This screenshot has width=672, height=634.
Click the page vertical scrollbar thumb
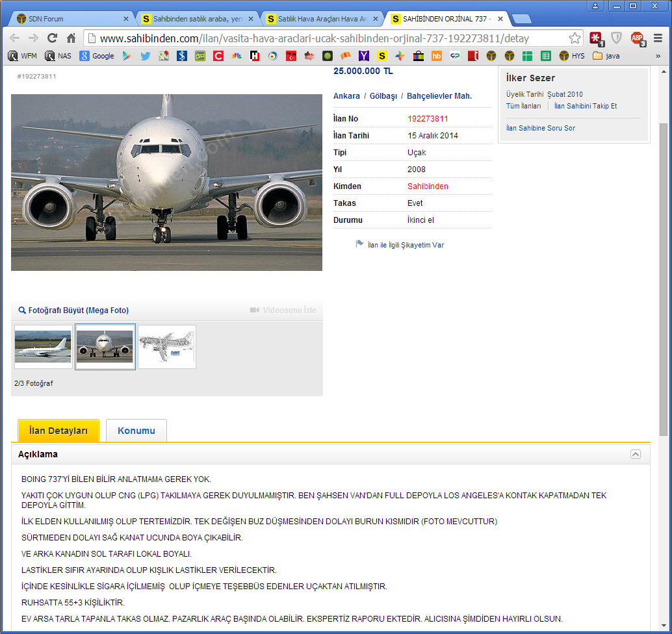[x=663, y=279]
